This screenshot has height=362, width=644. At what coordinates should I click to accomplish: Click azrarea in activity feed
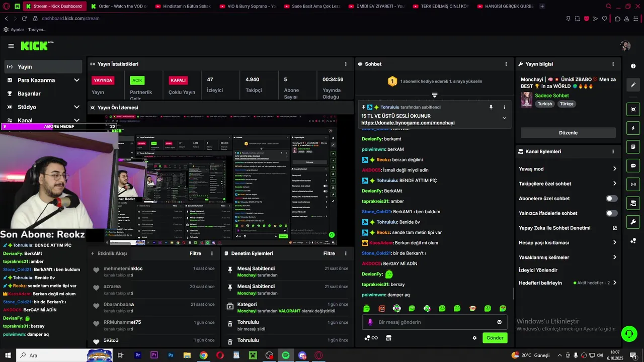pyautogui.click(x=112, y=286)
